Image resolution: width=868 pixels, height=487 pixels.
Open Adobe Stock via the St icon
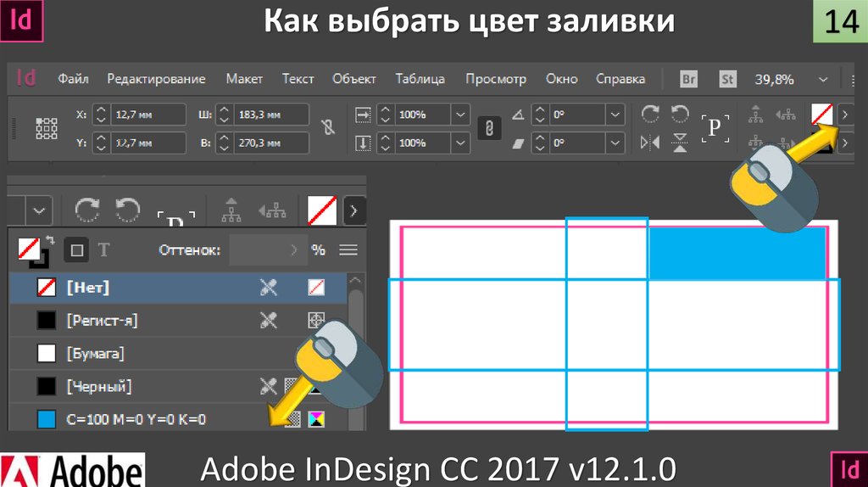point(727,79)
